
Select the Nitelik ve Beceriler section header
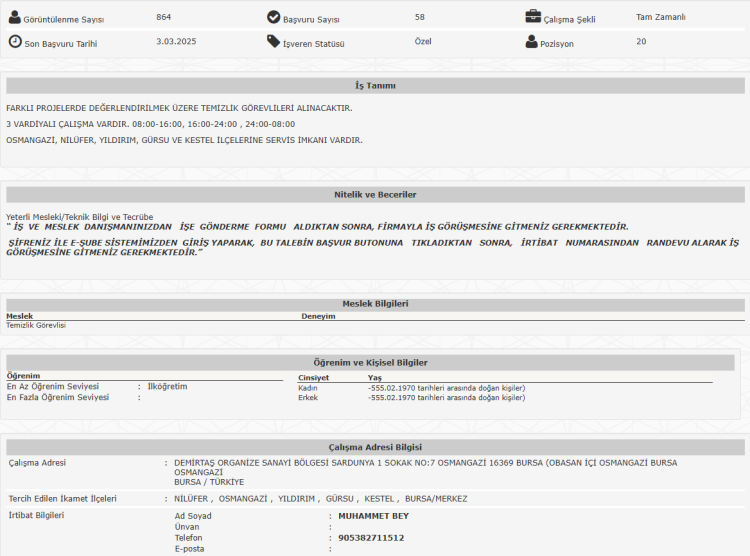pyautogui.click(x=374, y=194)
